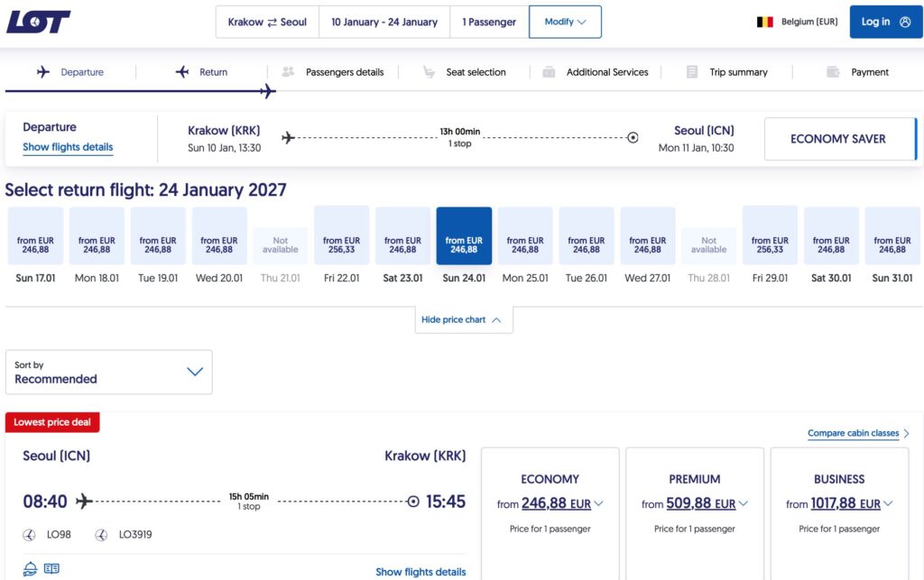Click the LOT airline logo
Image resolution: width=924 pixels, height=580 pixels.
point(38,22)
